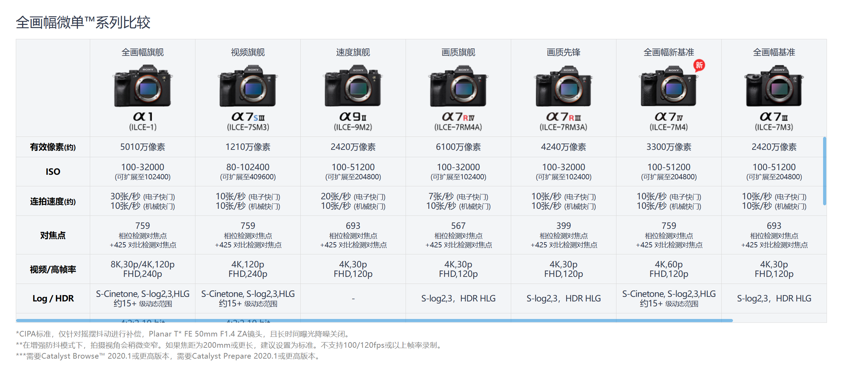
Task: Click the 20张/秒 (电子快门) cell
Action: coord(353,201)
